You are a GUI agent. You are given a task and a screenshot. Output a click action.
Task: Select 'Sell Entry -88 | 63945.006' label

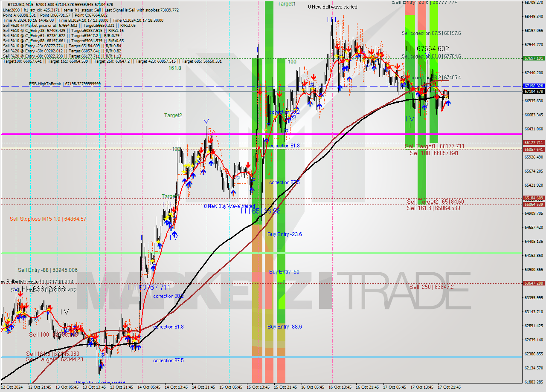click(x=48, y=270)
